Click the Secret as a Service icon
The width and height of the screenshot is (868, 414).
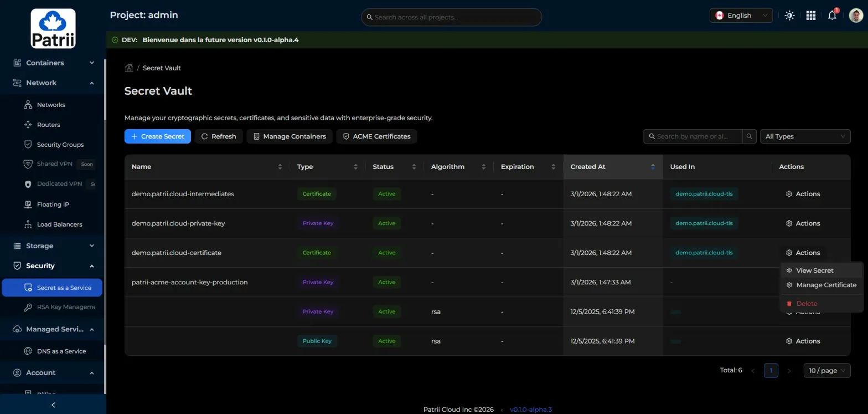point(28,288)
